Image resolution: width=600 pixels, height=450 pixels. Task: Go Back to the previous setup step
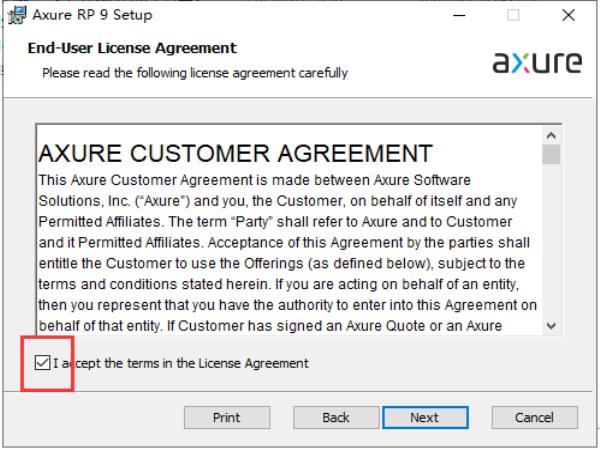click(336, 417)
